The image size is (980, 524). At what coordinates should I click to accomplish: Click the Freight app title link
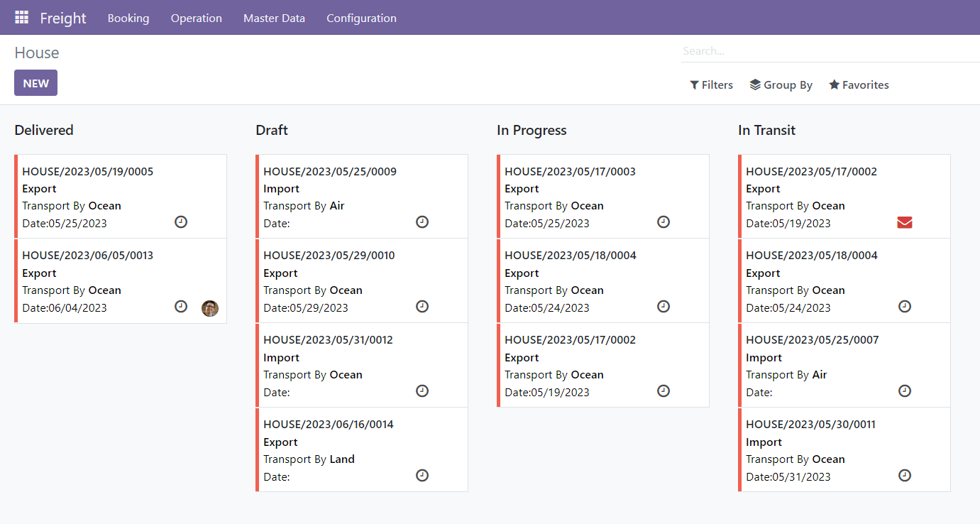coord(63,18)
